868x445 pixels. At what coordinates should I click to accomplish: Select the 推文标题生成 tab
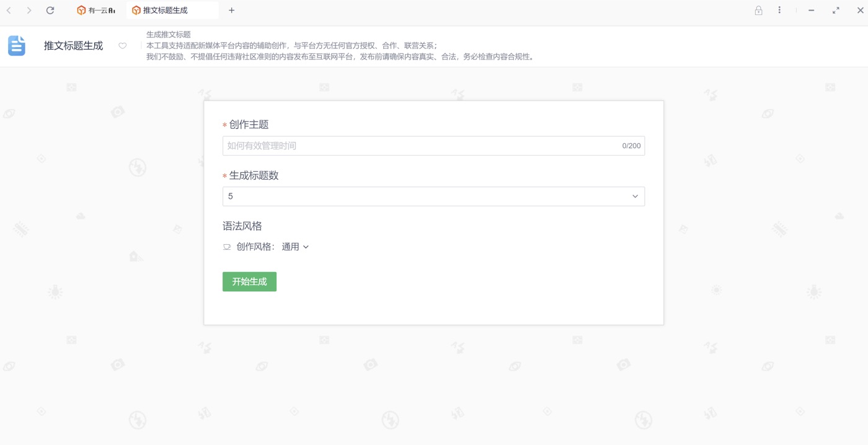tap(172, 11)
